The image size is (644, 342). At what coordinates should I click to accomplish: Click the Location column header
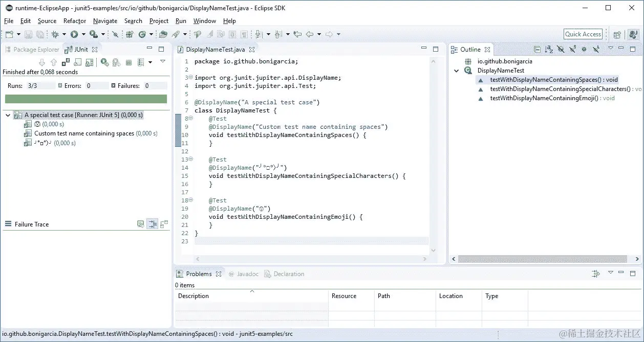(x=459, y=296)
